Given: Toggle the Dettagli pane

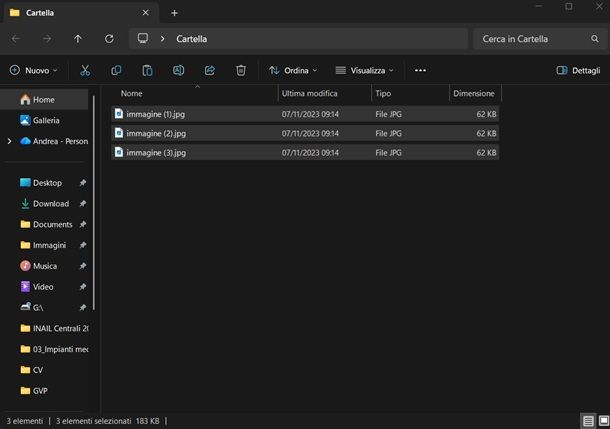Looking at the screenshot, I should tap(578, 70).
